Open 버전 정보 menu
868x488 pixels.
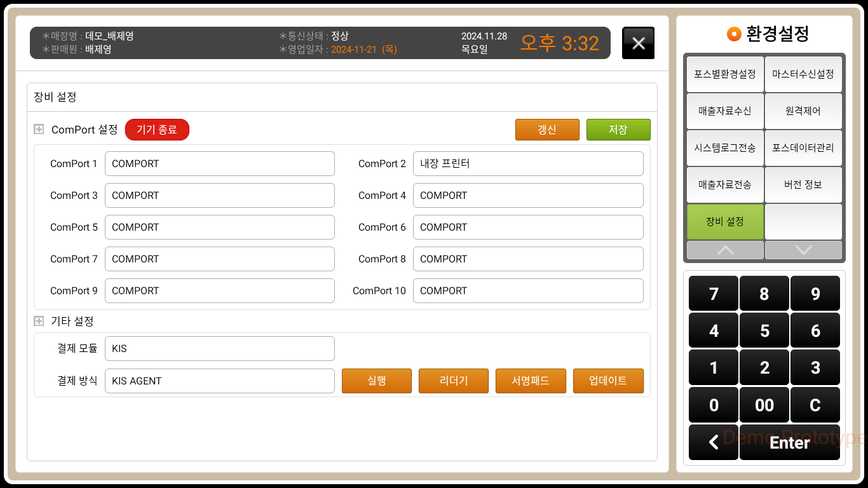point(803,184)
